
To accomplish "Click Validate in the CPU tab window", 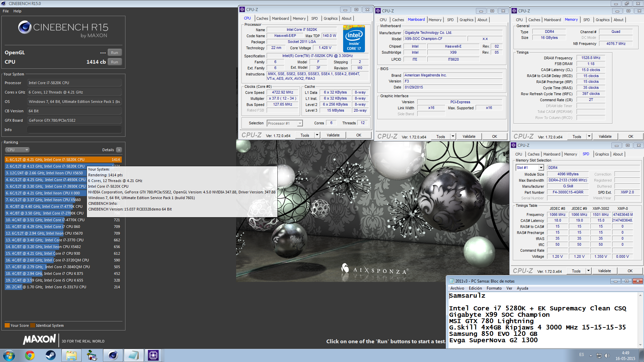I will pyautogui.click(x=333, y=135).
